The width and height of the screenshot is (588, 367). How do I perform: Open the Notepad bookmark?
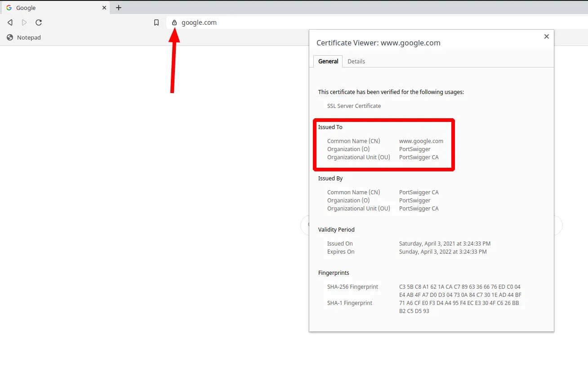(24, 37)
